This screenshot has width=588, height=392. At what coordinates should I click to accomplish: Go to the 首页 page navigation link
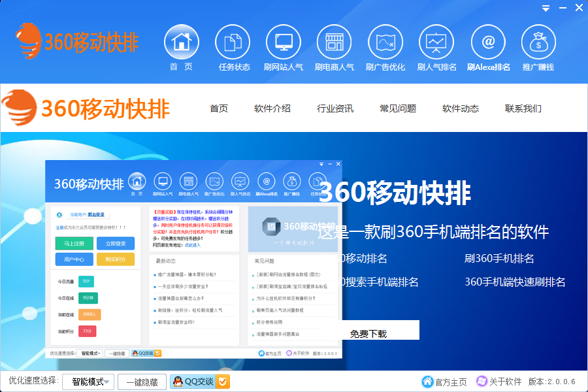tap(219, 108)
